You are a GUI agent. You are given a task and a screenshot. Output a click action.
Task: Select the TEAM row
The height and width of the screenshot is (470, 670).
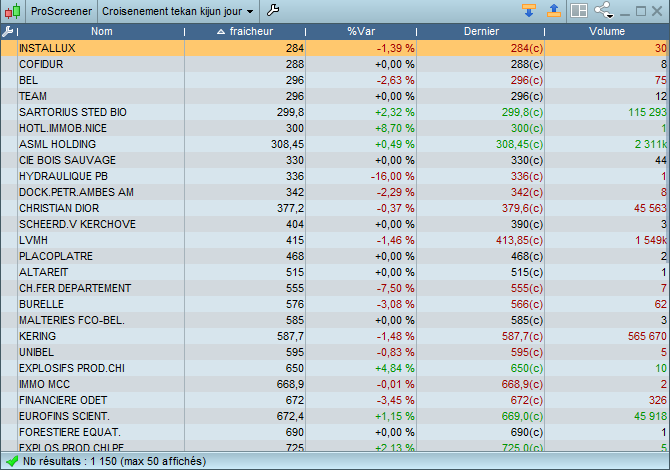coord(335,96)
